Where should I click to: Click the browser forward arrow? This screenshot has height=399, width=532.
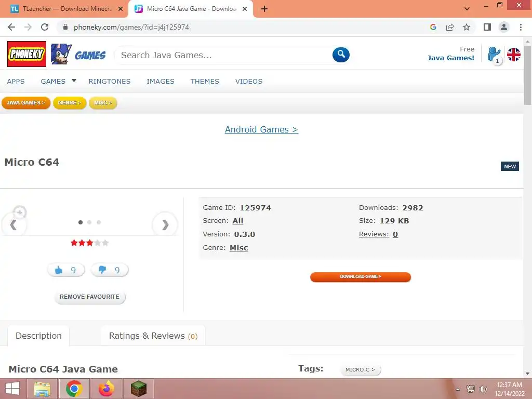pos(28,27)
